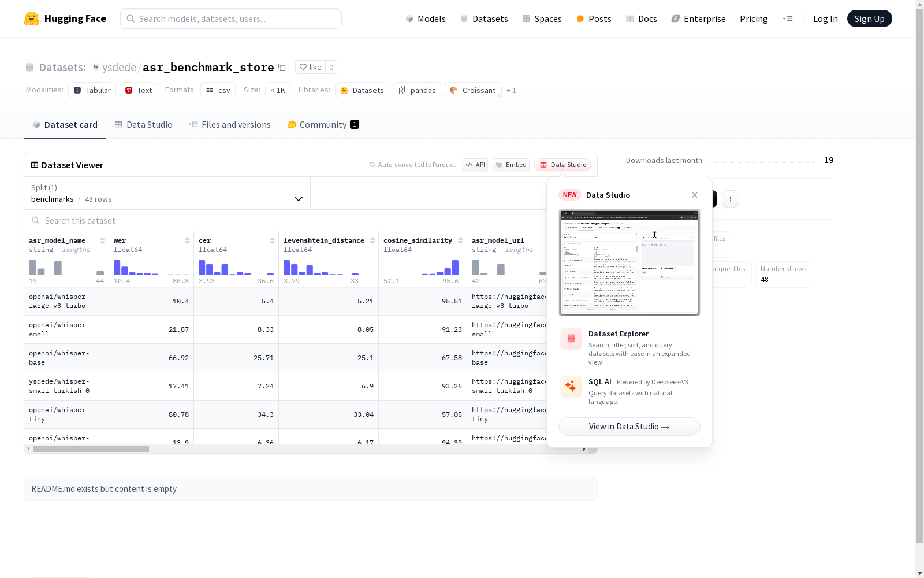Image resolution: width=924 pixels, height=578 pixels.
Task: Navigate to Spaces
Action: click(x=542, y=18)
